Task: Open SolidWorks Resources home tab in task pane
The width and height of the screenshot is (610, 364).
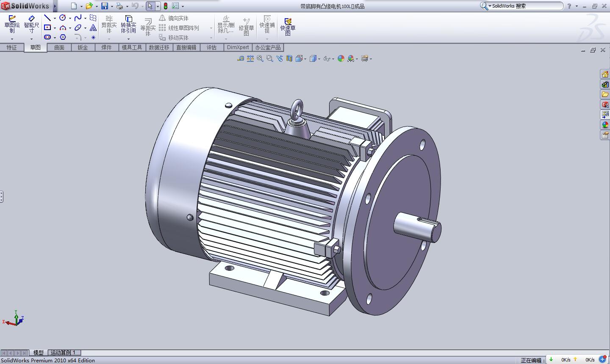Action: pyautogui.click(x=605, y=74)
